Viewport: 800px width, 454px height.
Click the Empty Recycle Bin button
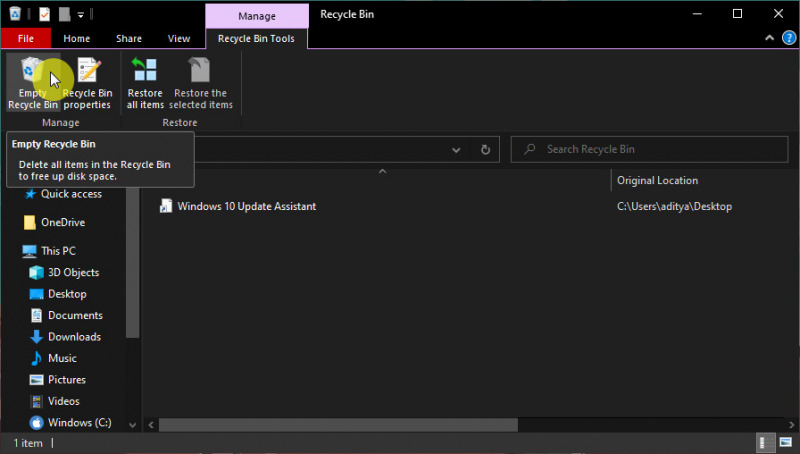pyautogui.click(x=33, y=83)
